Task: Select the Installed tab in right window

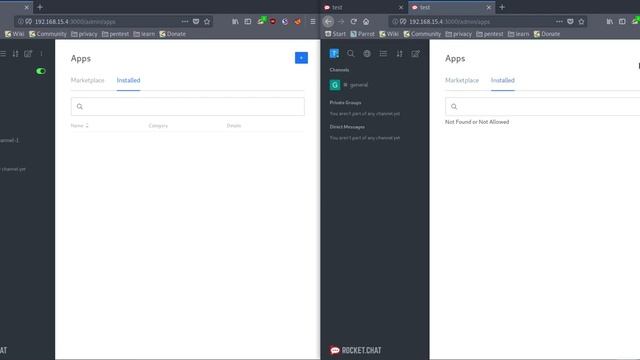Action: [502, 80]
